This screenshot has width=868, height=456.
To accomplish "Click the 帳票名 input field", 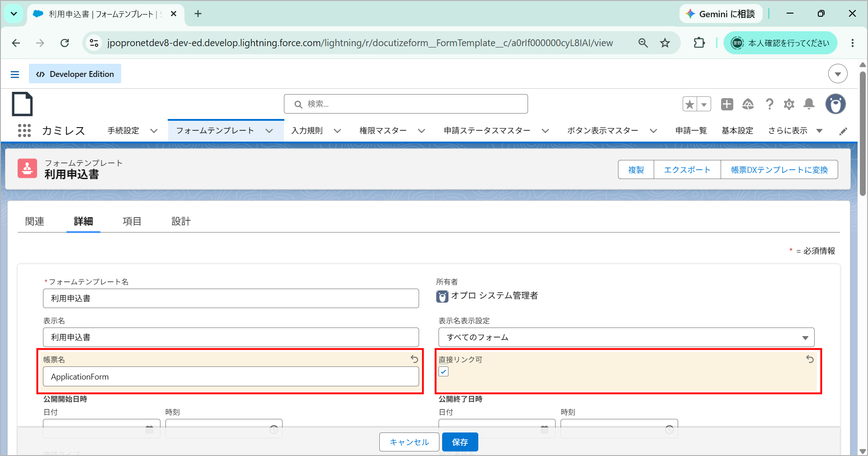I will coord(231,376).
